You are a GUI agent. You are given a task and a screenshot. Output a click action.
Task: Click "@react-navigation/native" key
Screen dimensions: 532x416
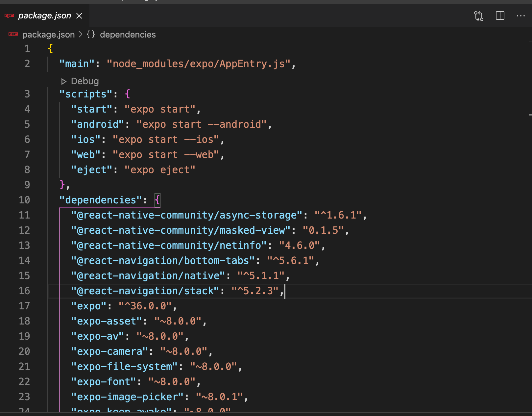pos(148,275)
